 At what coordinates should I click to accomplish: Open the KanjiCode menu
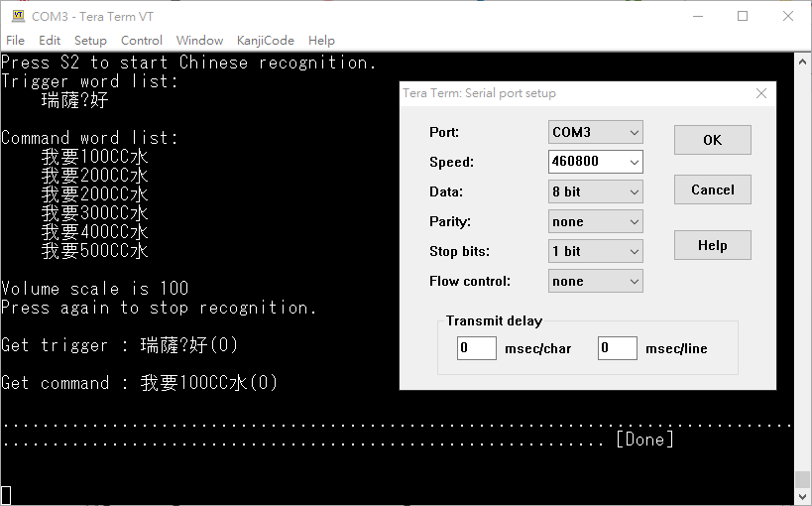pos(265,41)
